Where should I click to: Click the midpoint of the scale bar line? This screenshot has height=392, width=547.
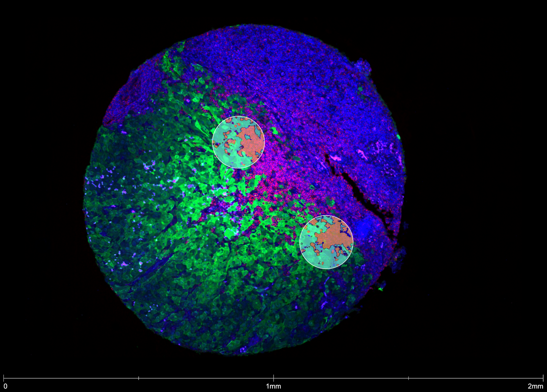click(273, 378)
